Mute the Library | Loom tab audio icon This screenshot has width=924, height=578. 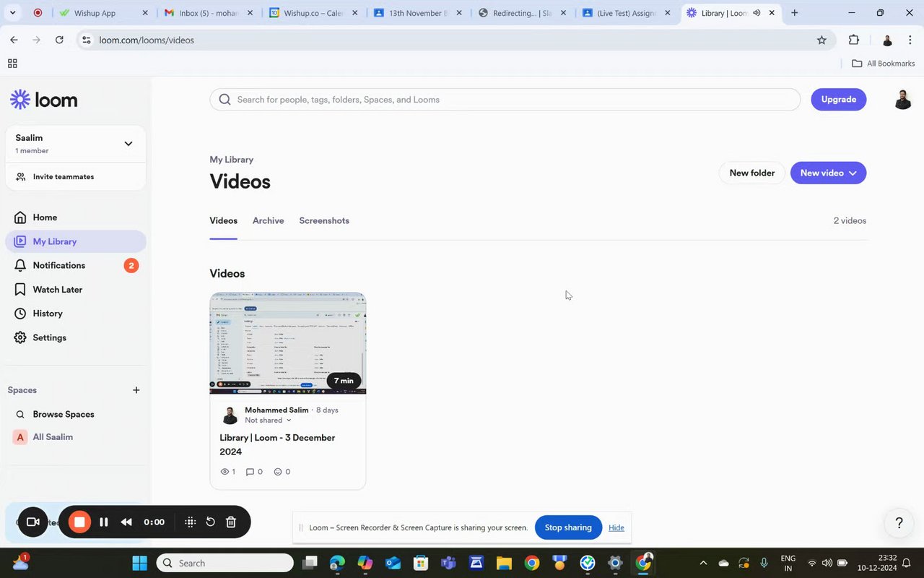tap(757, 13)
